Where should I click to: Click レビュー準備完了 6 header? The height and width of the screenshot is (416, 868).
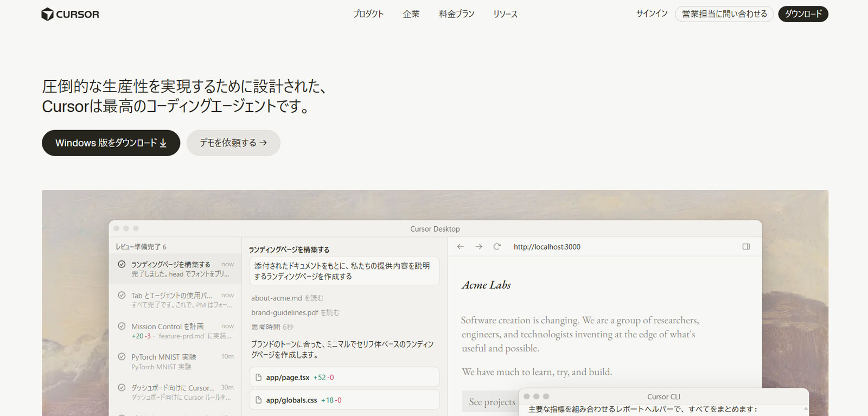(141, 247)
